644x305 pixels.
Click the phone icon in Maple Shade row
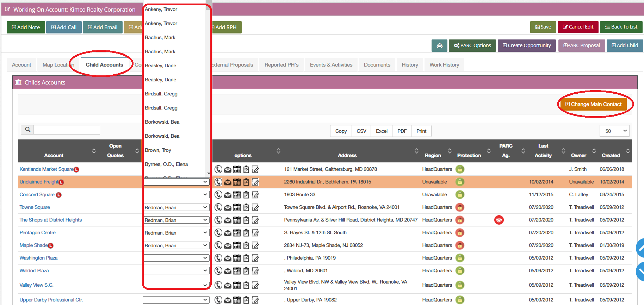click(x=218, y=245)
